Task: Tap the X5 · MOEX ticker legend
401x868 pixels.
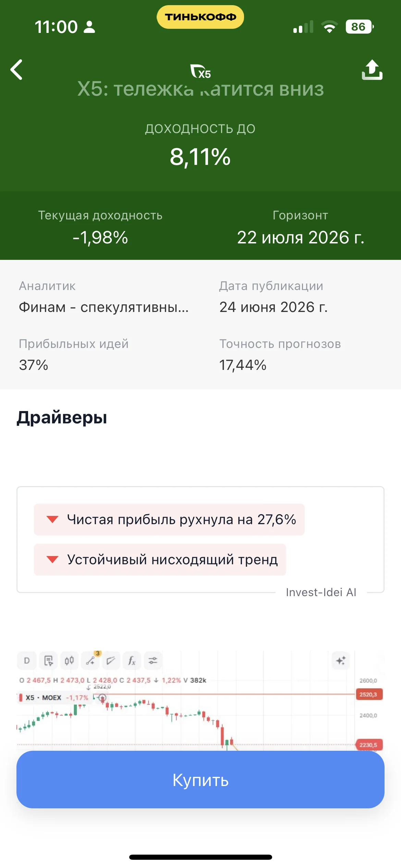Action: pos(43,697)
